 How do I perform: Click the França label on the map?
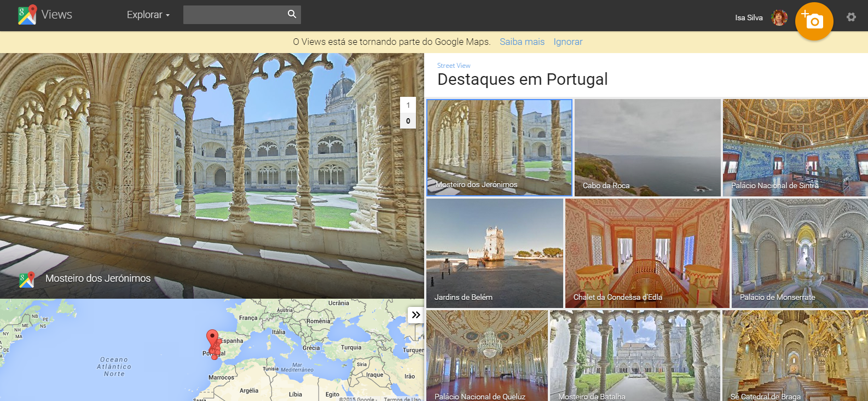[248, 318]
